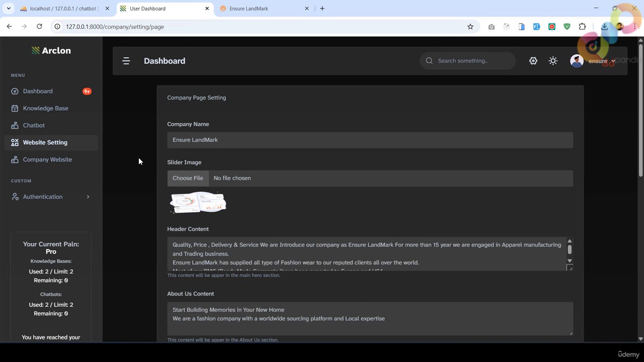Click the Authentication person icon

(15, 197)
